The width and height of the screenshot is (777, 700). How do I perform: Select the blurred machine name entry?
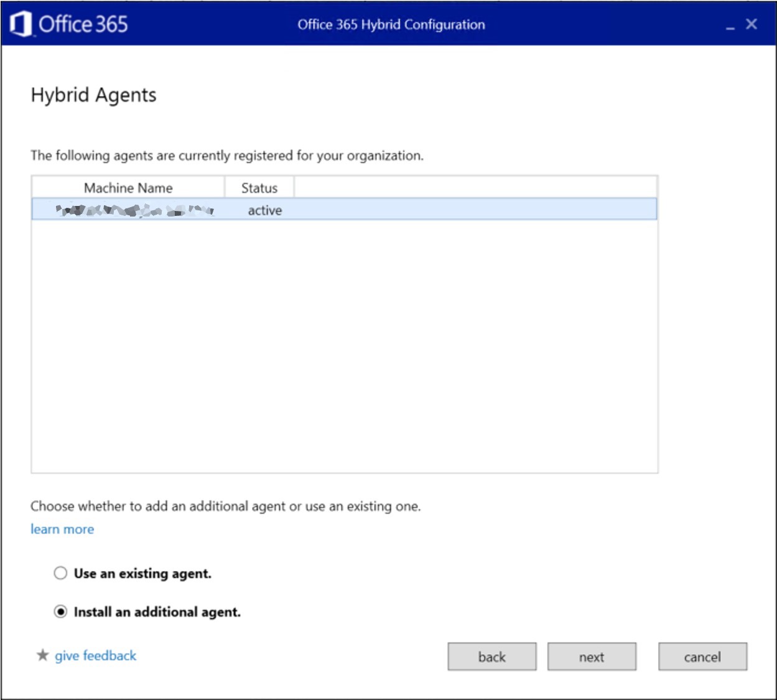pyautogui.click(x=134, y=210)
